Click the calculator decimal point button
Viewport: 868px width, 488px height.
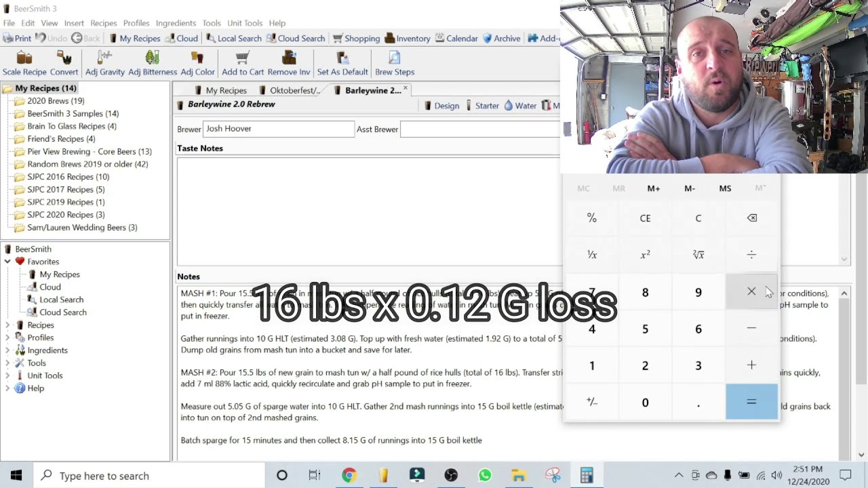click(698, 402)
